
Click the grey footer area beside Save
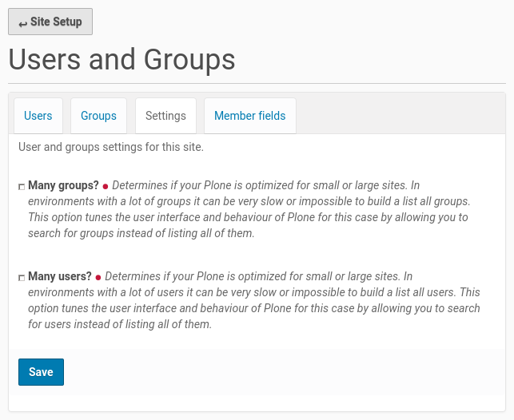point(280,372)
